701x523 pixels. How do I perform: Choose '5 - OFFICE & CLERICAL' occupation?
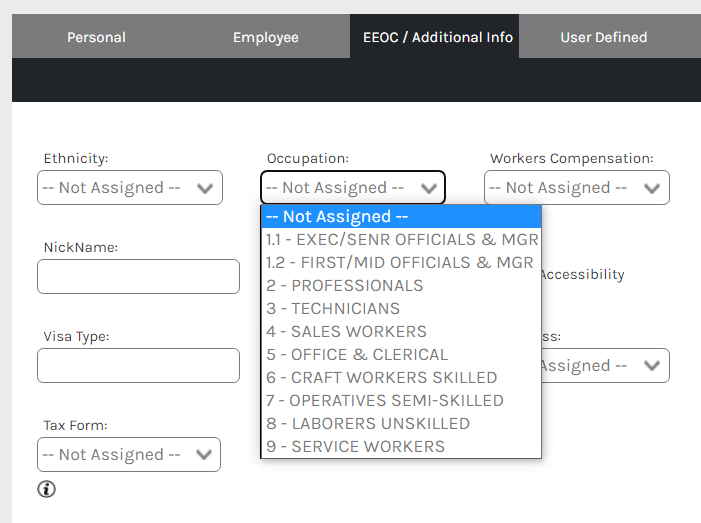401,355
